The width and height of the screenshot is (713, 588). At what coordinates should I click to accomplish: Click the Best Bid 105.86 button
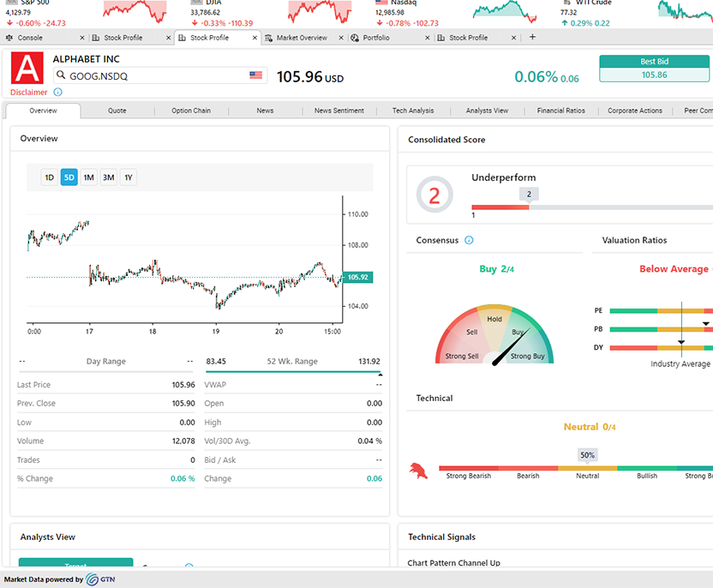coord(655,69)
